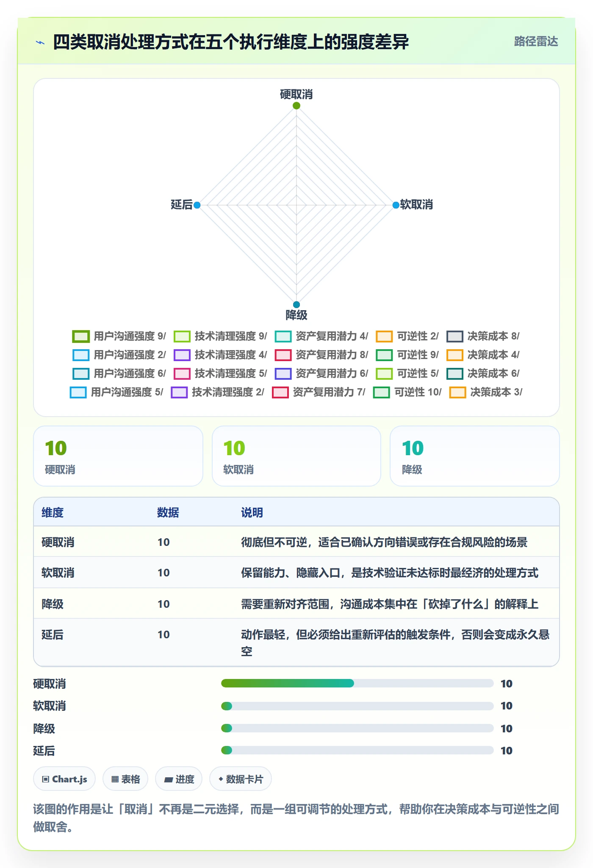Click the 延后 progress bar
Screen dimensions: 593x868
coord(357,750)
